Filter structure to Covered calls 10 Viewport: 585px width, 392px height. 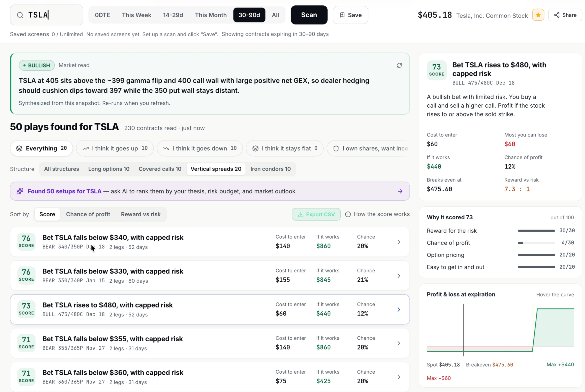tap(160, 169)
